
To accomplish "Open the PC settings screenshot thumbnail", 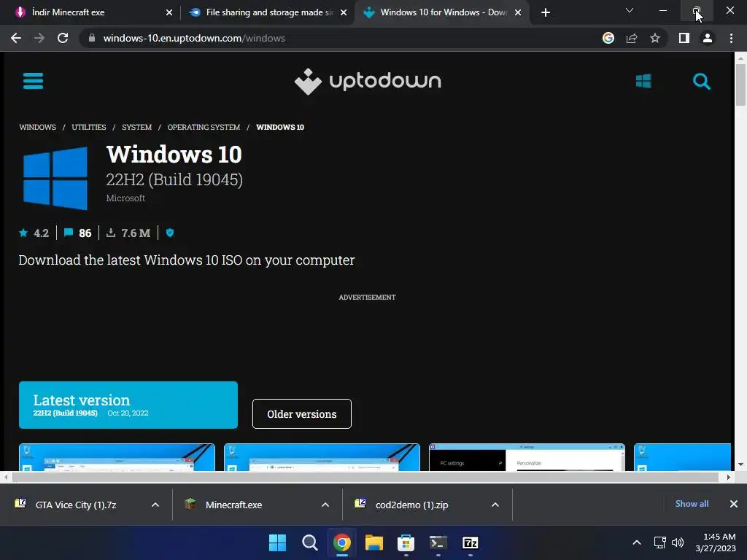I will point(527,457).
